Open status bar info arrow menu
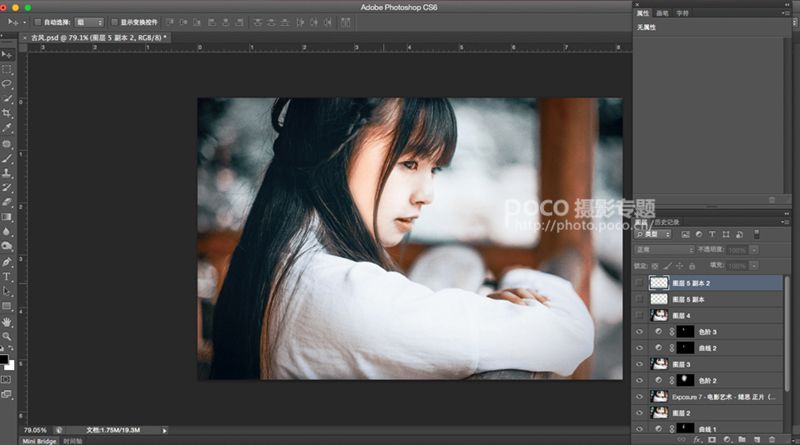 (x=164, y=431)
